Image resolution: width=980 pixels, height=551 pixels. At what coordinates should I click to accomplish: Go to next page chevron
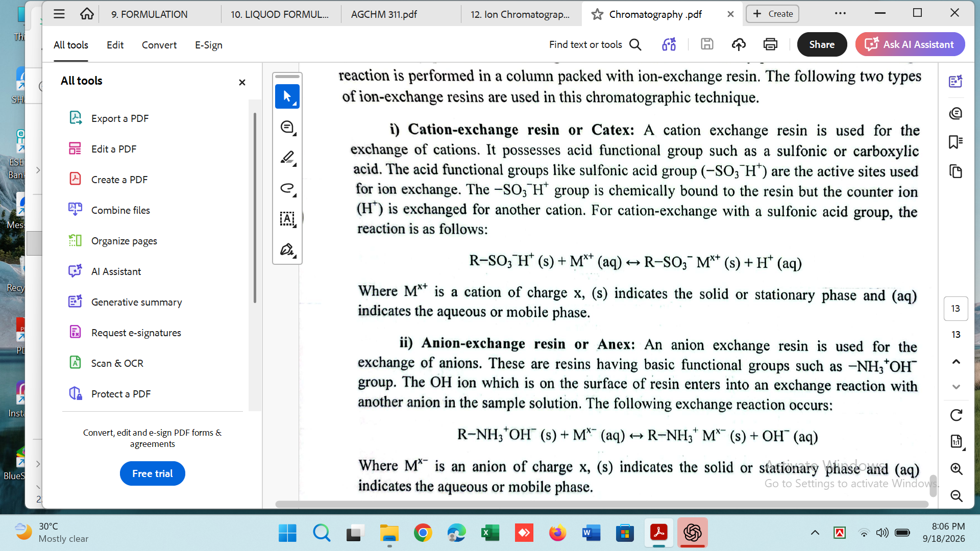coord(956,387)
